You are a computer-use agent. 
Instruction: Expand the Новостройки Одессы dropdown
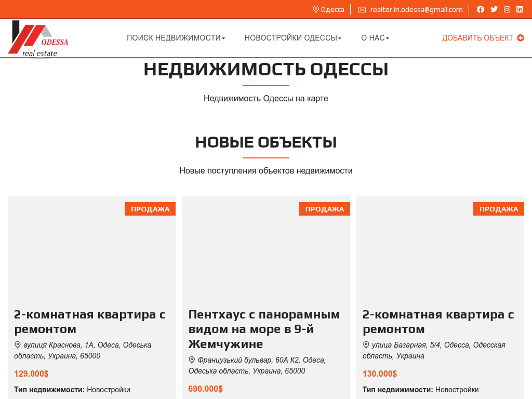(x=292, y=38)
